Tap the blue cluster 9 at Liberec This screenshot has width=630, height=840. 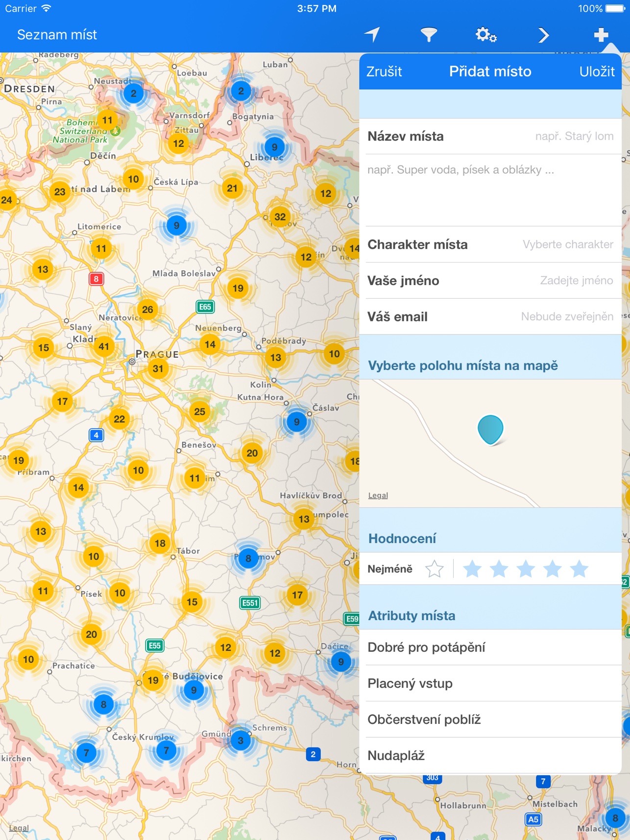pyautogui.click(x=275, y=147)
